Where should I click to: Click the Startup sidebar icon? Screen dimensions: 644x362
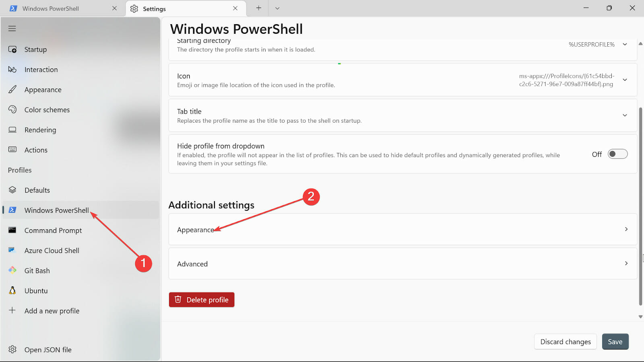(x=12, y=49)
